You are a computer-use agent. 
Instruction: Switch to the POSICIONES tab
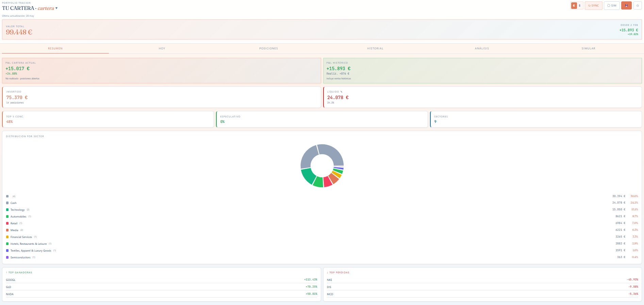pos(268,48)
